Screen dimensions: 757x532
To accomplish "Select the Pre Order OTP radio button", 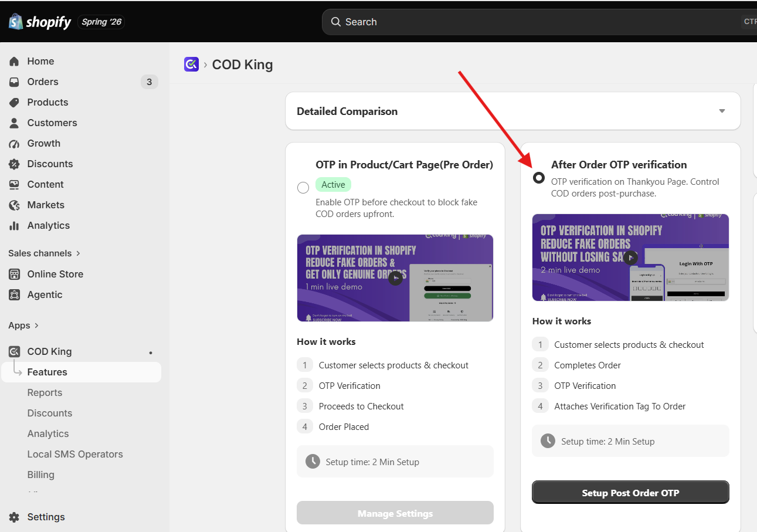I will [x=303, y=188].
